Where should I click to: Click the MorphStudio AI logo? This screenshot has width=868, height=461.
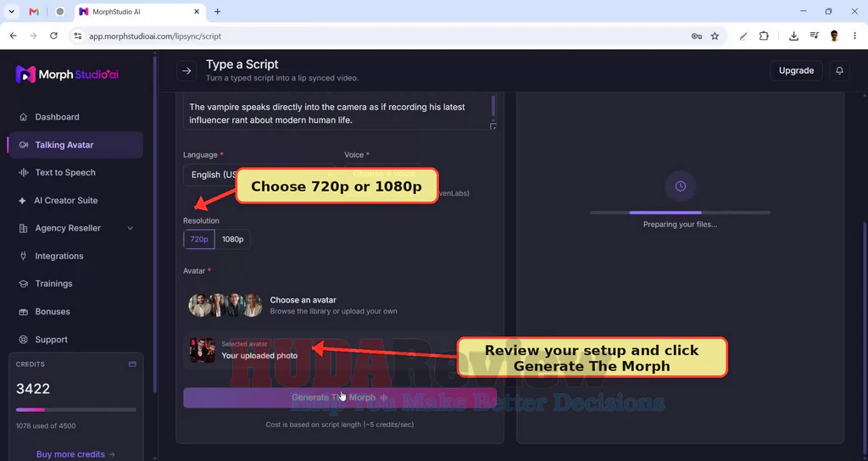[67, 75]
